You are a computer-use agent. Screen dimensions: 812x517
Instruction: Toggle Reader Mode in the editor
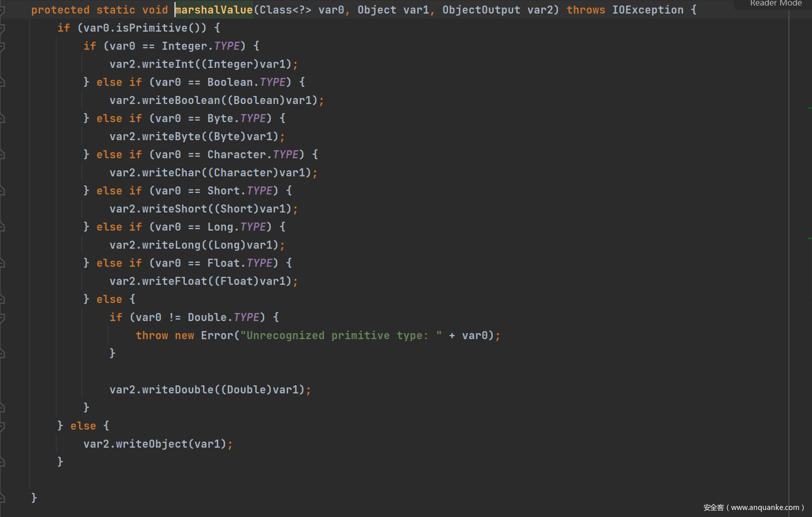pyautogui.click(x=775, y=4)
